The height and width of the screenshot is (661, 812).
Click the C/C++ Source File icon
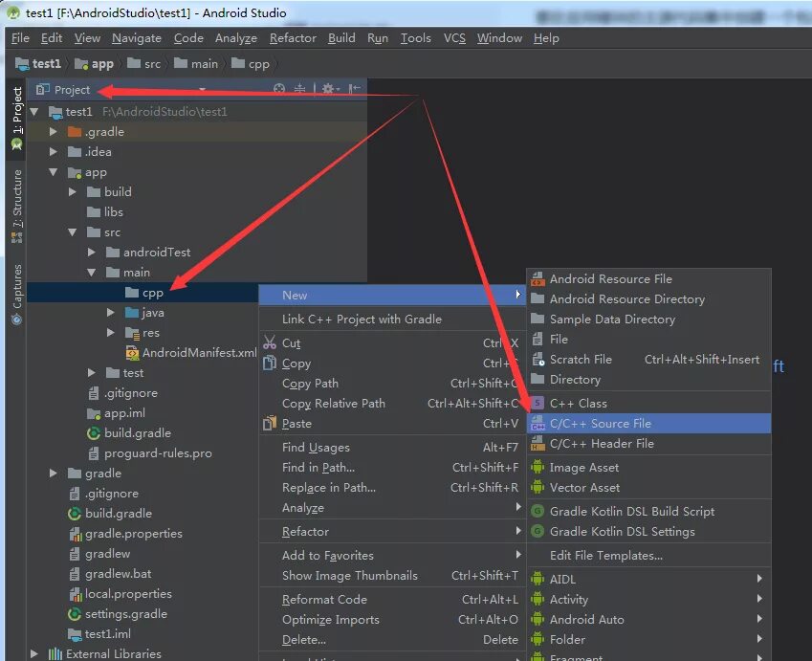538,423
